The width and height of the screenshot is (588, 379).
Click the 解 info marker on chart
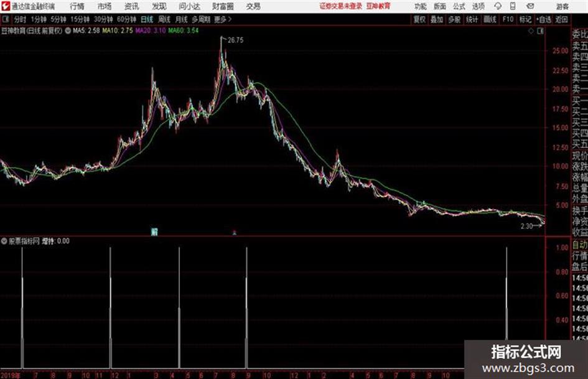point(154,232)
